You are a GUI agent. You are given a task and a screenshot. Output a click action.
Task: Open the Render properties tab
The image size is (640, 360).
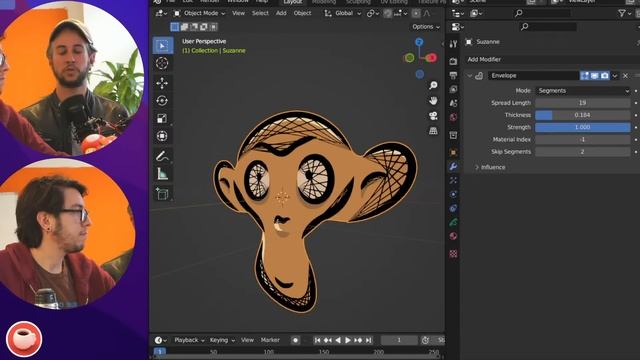tap(453, 61)
